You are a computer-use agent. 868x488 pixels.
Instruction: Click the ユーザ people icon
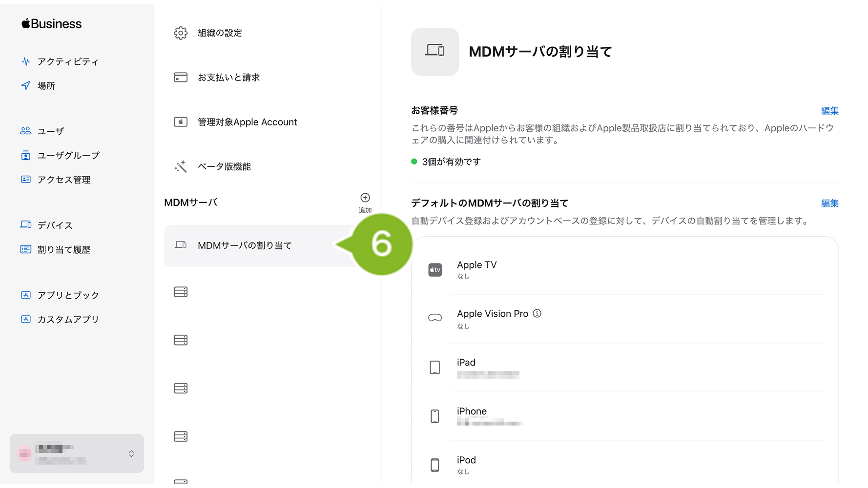[x=26, y=131]
